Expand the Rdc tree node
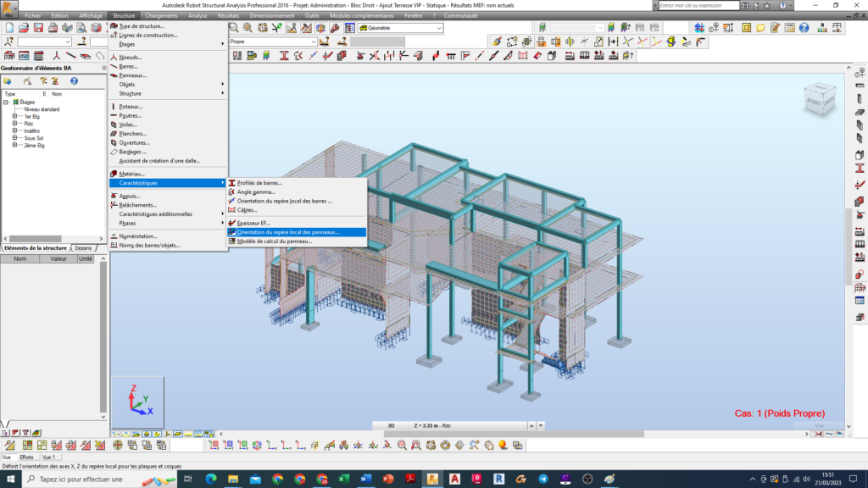The width and height of the screenshot is (868, 488). coord(14,125)
